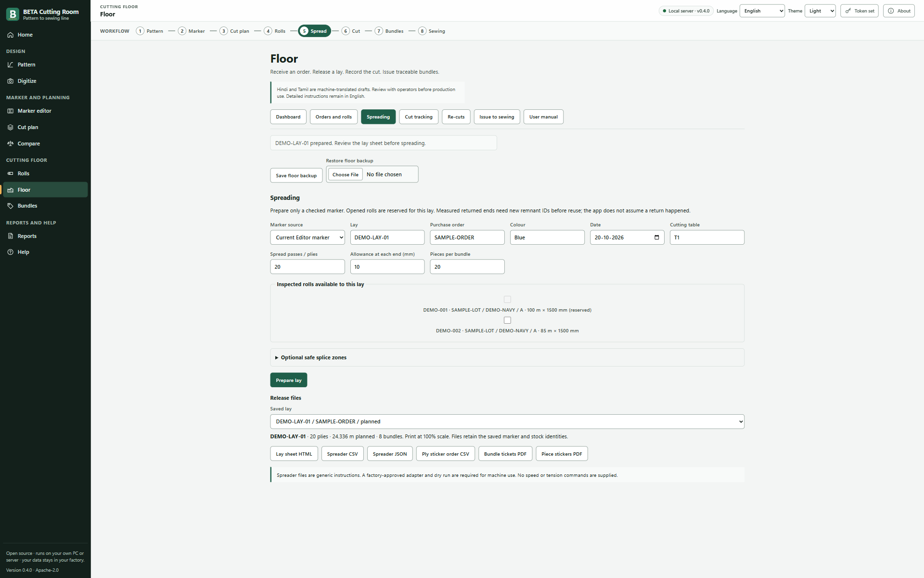Image resolution: width=924 pixels, height=578 pixels.
Task: Open the Compare scales icon
Action: pyautogui.click(x=10, y=144)
